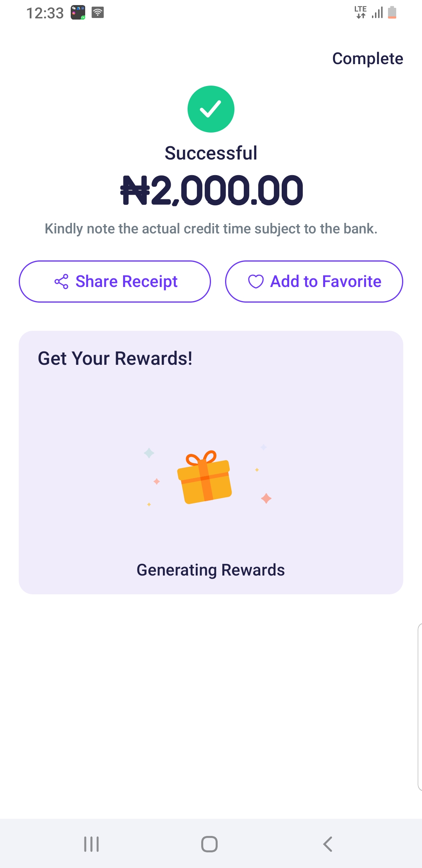Click the share icon inside Share Receipt

[x=61, y=282]
